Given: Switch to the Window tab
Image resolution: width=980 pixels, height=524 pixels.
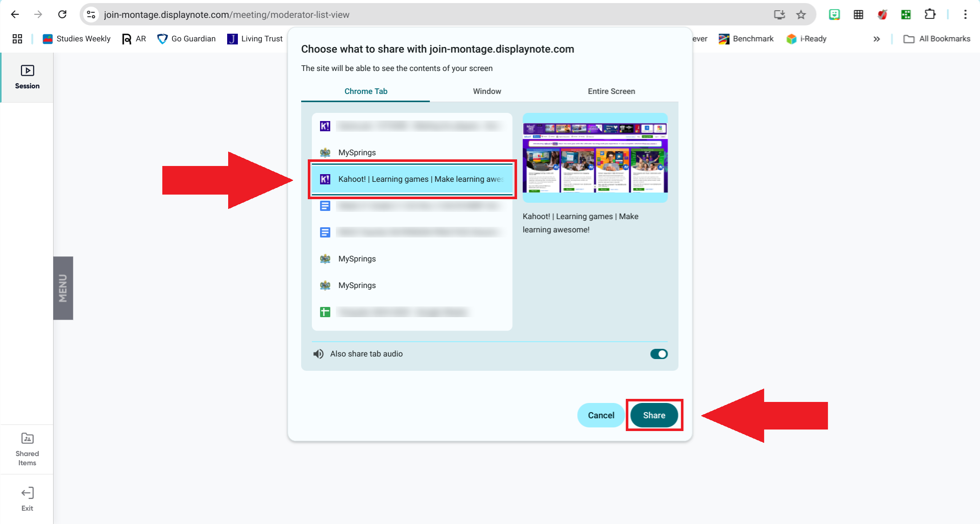Looking at the screenshot, I should (487, 91).
